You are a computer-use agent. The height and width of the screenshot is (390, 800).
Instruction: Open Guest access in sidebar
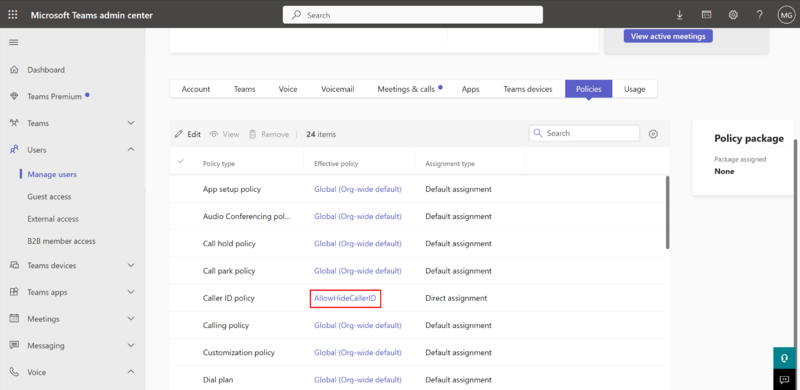click(x=49, y=197)
